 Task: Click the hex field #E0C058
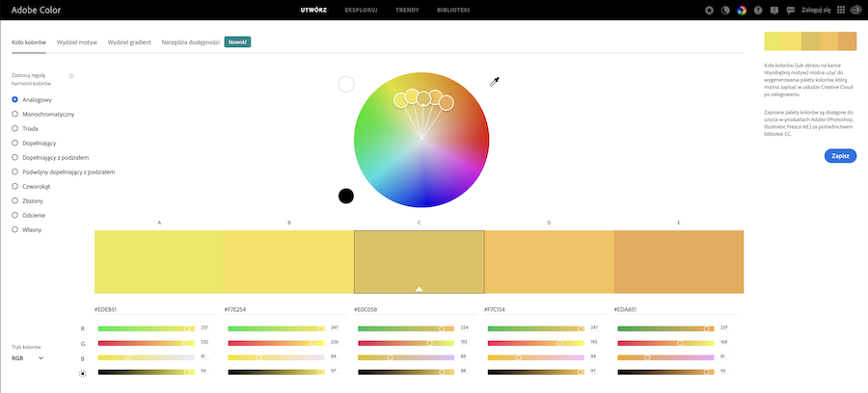pyautogui.click(x=415, y=309)
